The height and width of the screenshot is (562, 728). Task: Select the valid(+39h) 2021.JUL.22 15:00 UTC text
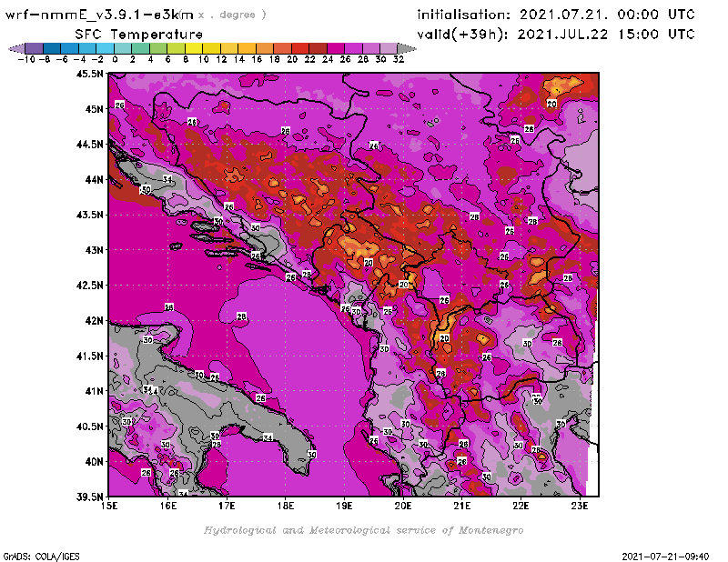[x=556, y=35]
